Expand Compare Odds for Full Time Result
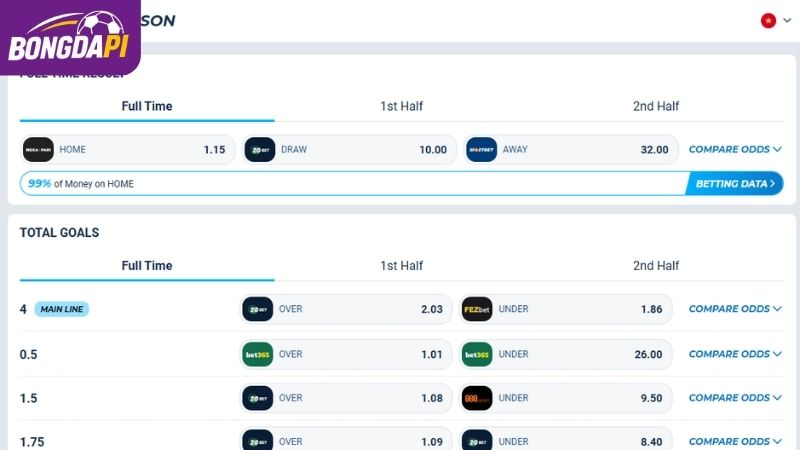 (x=735, y=149)
